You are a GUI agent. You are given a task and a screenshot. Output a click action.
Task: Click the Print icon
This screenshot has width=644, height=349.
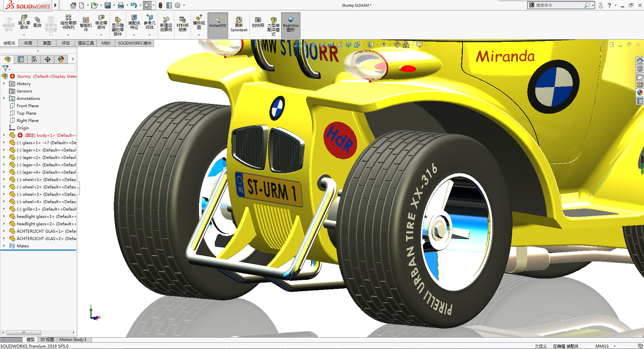pyautogui.click(x=121, y=5)
